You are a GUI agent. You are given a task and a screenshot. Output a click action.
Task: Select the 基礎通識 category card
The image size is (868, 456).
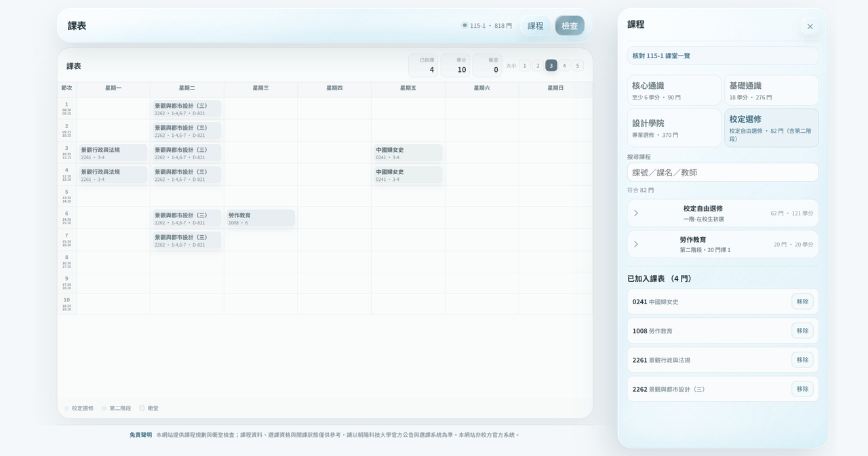pos(771,90)
